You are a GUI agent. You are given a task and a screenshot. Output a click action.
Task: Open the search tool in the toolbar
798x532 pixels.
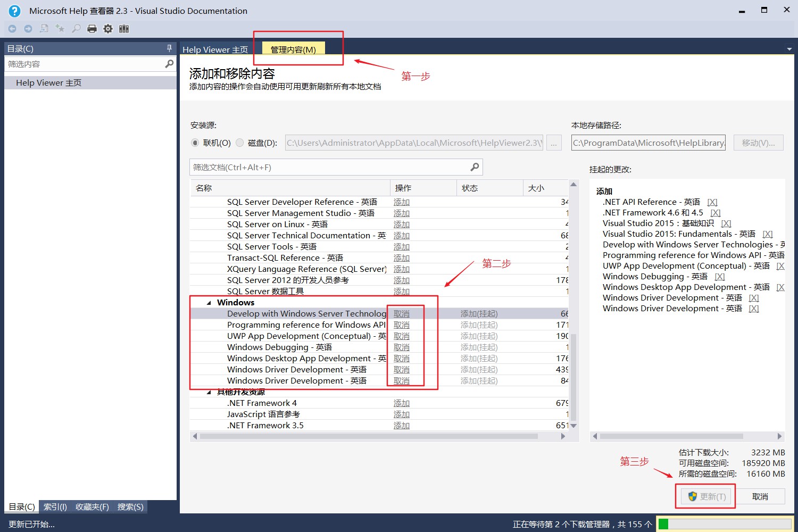tap(76, 28)
